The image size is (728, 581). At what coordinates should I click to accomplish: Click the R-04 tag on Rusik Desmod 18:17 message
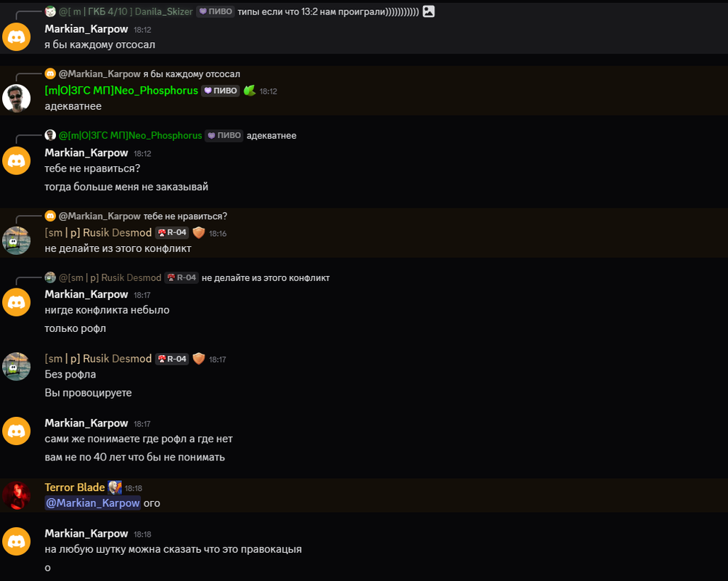pyautogui.click(x=172, y=359)
